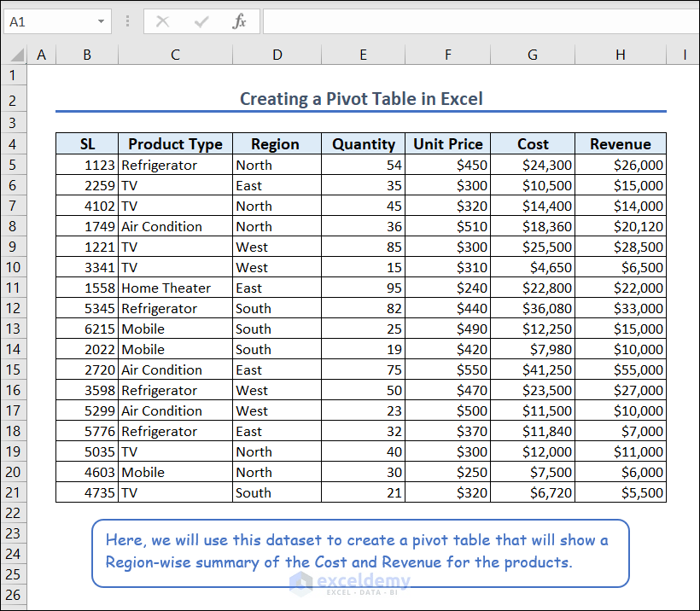The height and width of the screenshot is (611, 700).
Task: Select the $41,250 Cost cell
Action: tap(532, 370)
